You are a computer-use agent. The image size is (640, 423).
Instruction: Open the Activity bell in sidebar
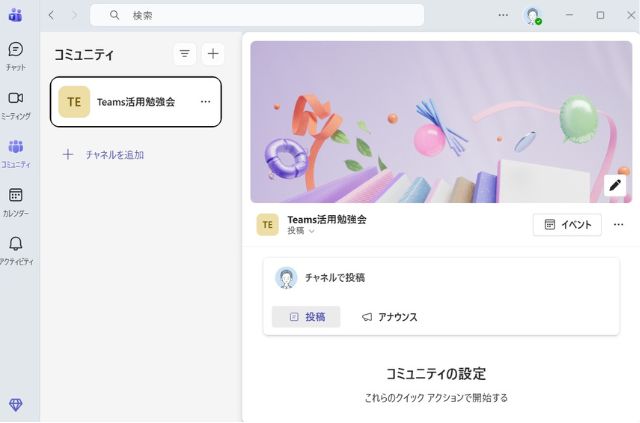[x=16, y=249]
